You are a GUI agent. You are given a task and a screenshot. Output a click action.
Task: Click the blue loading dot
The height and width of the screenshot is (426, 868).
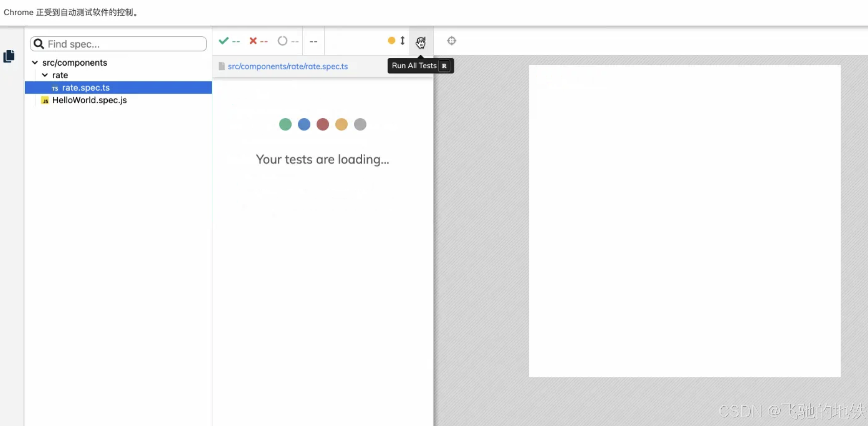[304, 125]
